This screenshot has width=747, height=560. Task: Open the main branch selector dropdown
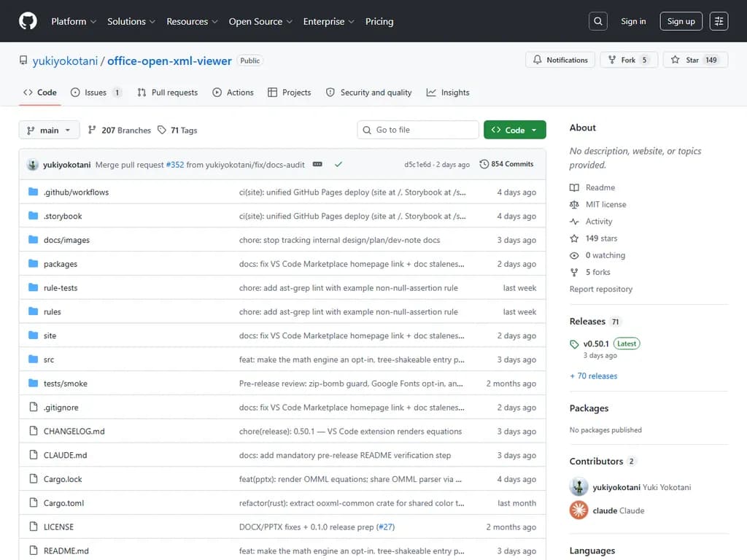pyautogui.click(x=49, y=130)
